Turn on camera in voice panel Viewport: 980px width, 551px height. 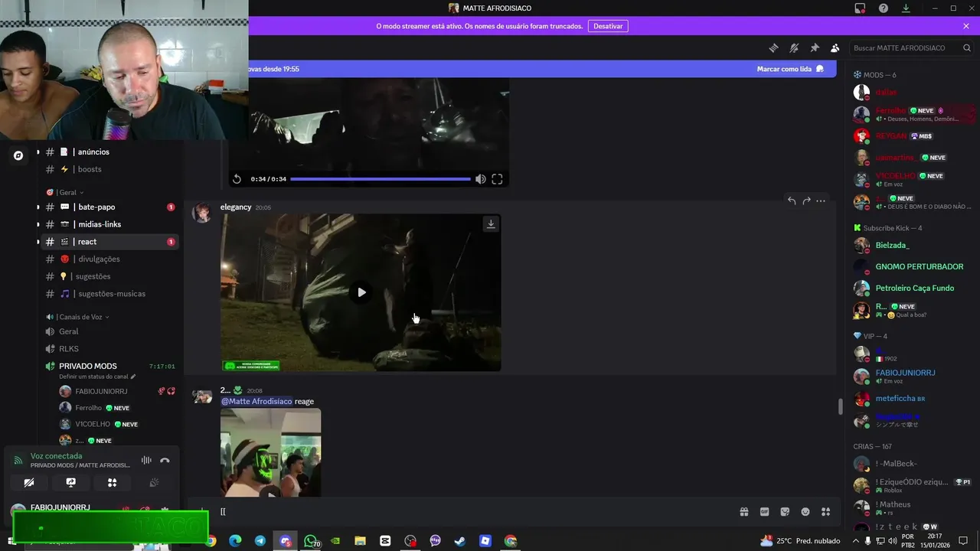click(29, 483)
